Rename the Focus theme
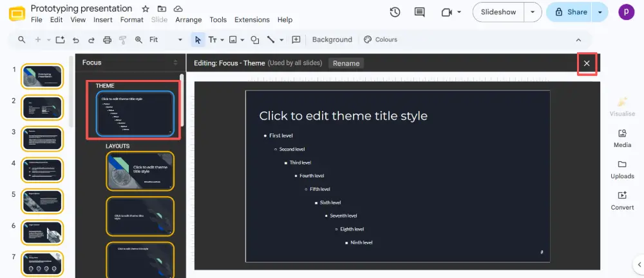This screenshot has height=278, width=644. [346, 63]
